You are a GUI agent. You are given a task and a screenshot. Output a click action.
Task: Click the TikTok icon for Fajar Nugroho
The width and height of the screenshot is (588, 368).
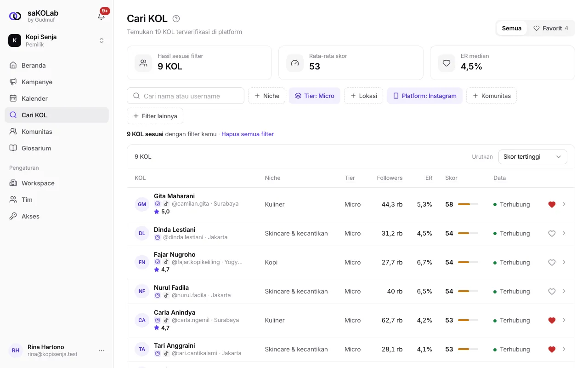click(x=166, y=262)
